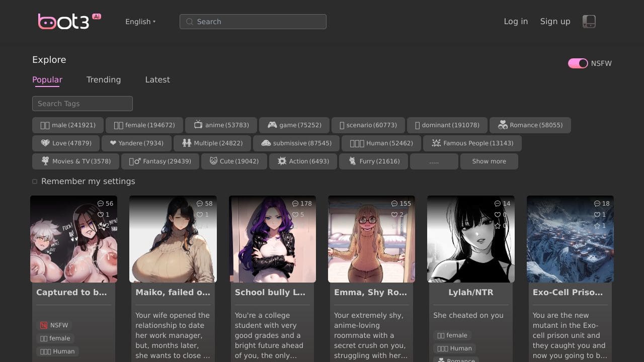Click the Captured to b... card title
This screenshot has width=644, height=362.
click(71, 292)
